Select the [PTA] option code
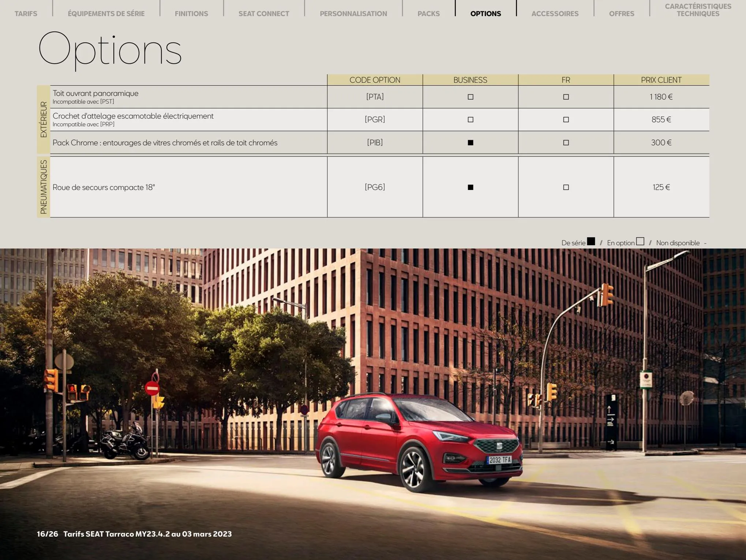 coord(375,97)
